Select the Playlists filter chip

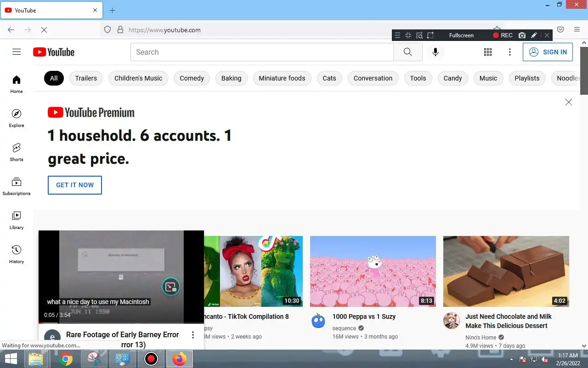coord(527,78)
